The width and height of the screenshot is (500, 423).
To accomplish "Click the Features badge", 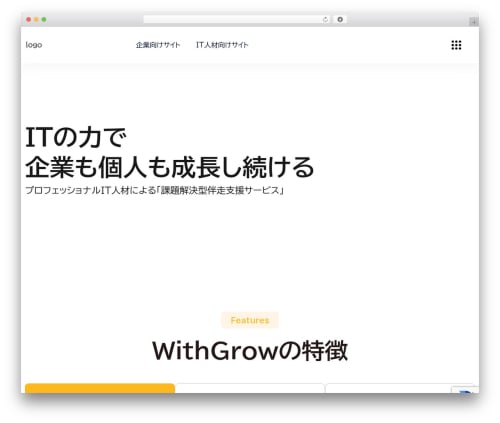I will 250,320.
